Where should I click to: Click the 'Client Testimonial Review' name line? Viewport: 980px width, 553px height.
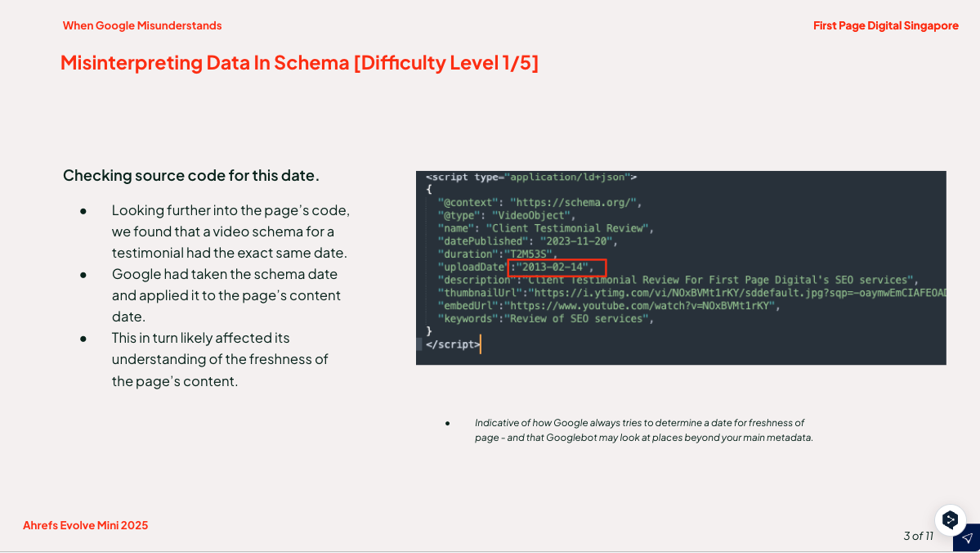tap(546, 228)
